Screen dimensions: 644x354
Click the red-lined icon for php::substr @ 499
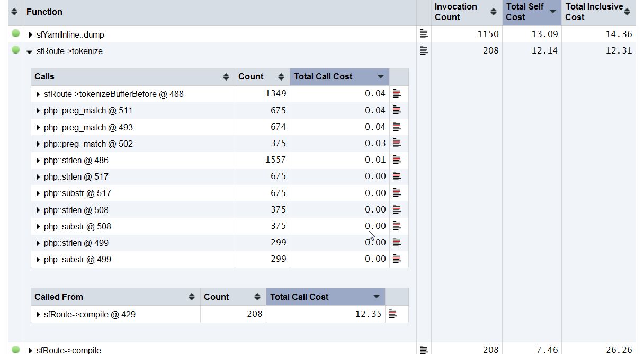pyautogui.click(x=397, y=259)
